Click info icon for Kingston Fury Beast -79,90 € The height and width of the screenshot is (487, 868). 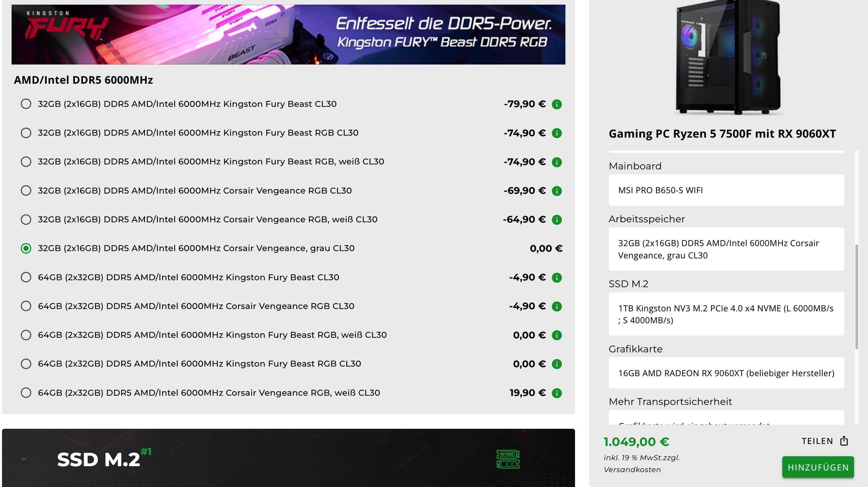557,105
